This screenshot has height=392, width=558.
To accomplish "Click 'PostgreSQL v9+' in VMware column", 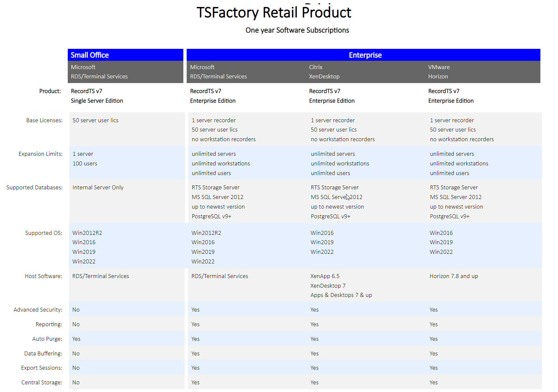I will [450, 216].
